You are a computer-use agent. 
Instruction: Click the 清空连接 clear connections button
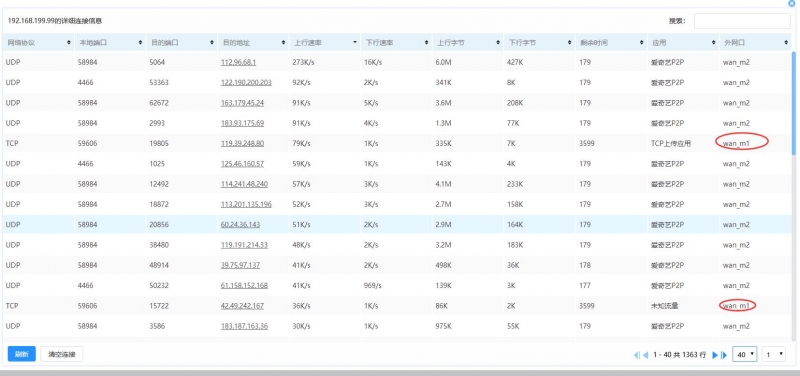click(62, 354)
